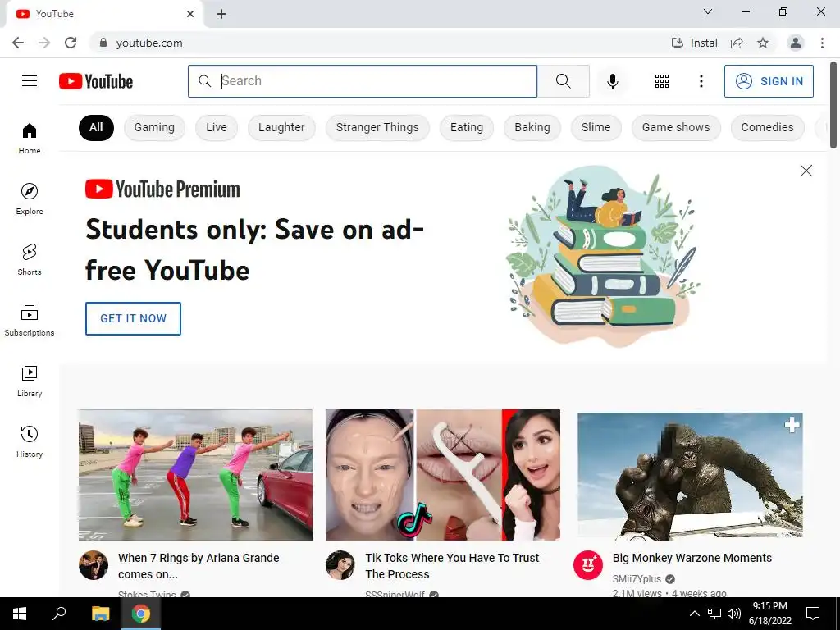Click the SIGN IN button
Screen dimensions: 840x630
769,81
